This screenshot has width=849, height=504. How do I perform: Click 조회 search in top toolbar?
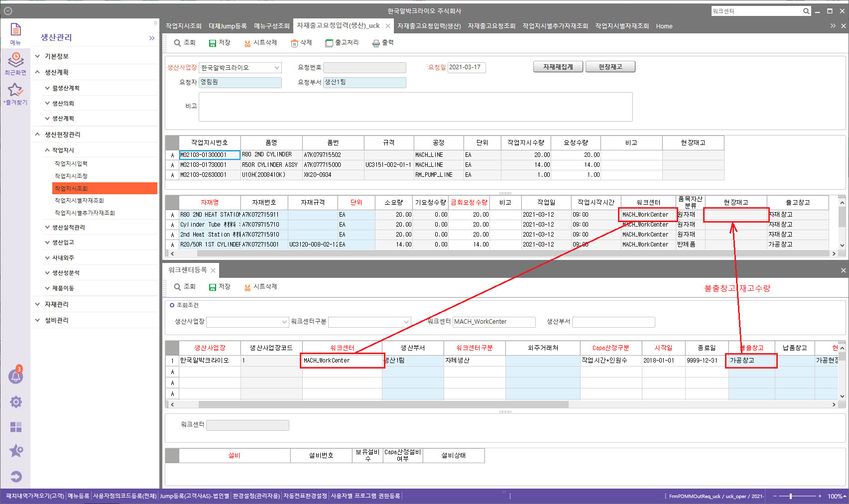click(x=185, y=43)
